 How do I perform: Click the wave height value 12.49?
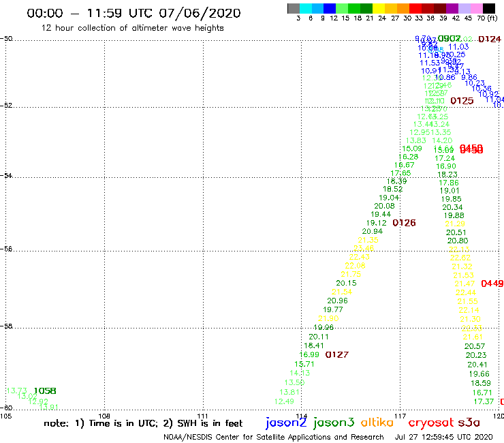[284, 401]
